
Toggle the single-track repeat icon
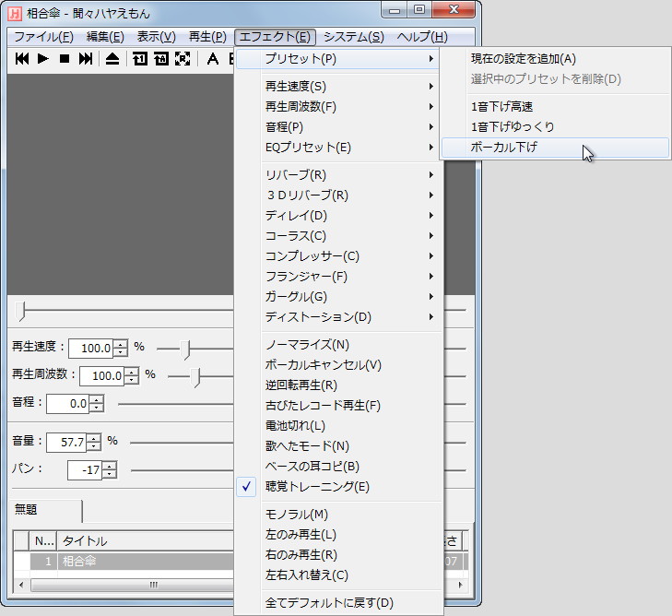click(x=140, y=59)
